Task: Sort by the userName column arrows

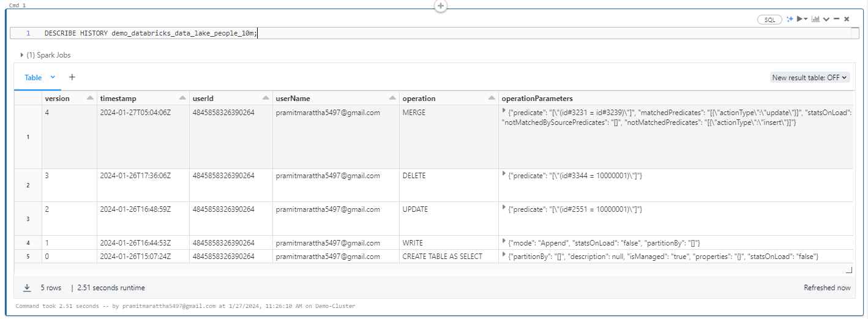Action: point(392,99)
